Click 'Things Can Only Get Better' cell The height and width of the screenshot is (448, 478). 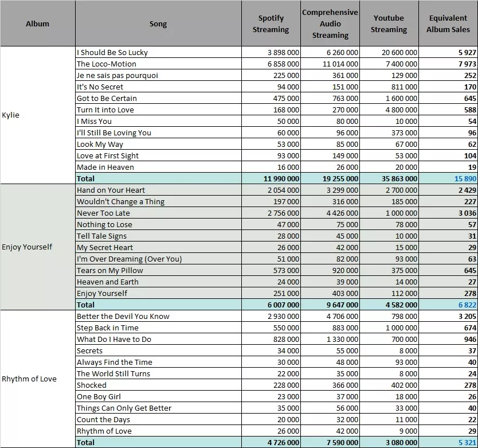[x=158, y=408]
